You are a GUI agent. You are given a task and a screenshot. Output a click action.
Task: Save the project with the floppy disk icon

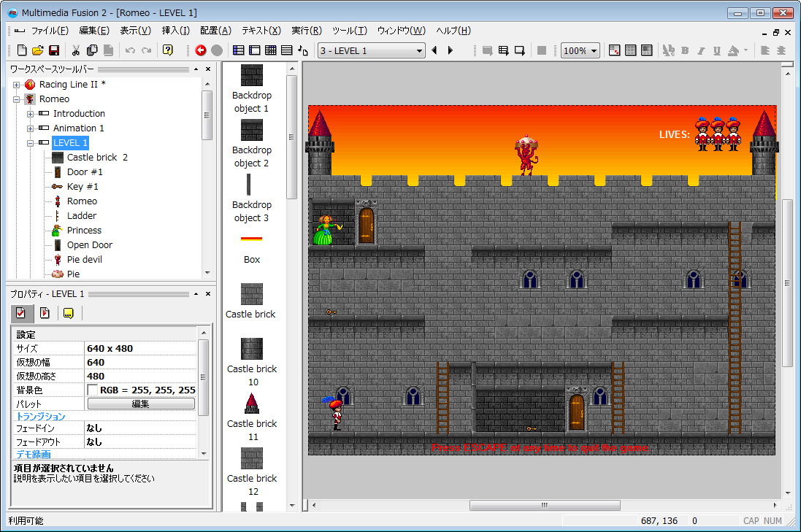(54, 50)
